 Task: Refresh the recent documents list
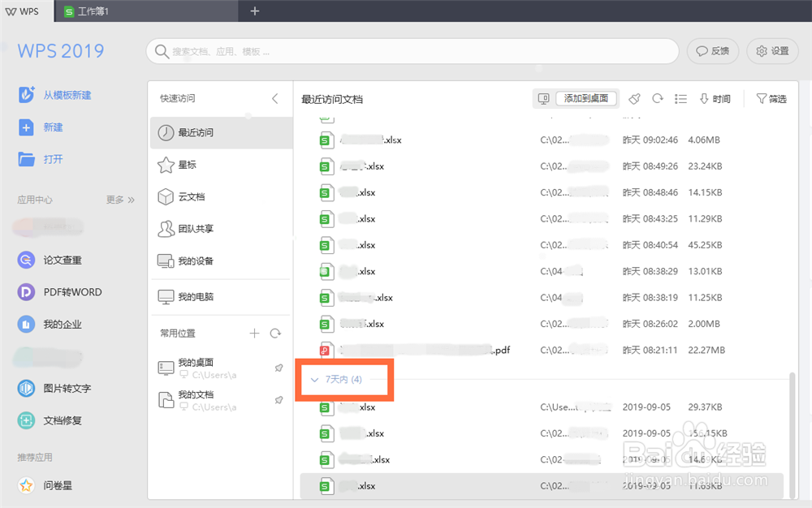click(658, 98)
